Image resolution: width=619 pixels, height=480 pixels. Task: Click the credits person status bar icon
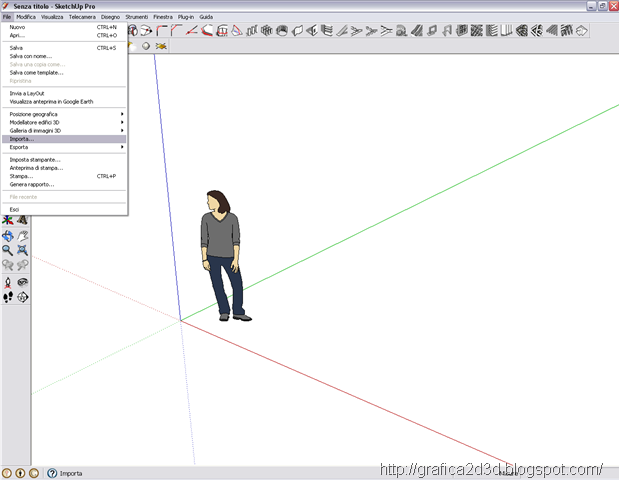(20, 473)
